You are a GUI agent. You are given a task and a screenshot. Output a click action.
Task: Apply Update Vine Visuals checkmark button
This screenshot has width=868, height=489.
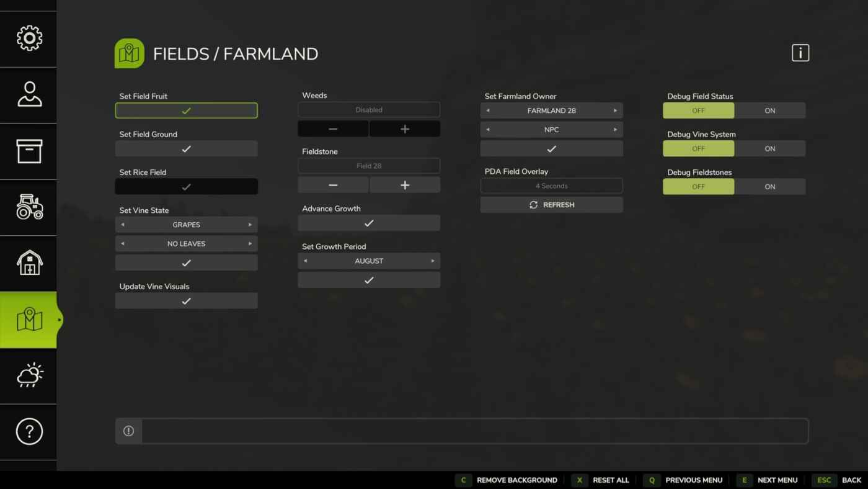click(186, 301)
